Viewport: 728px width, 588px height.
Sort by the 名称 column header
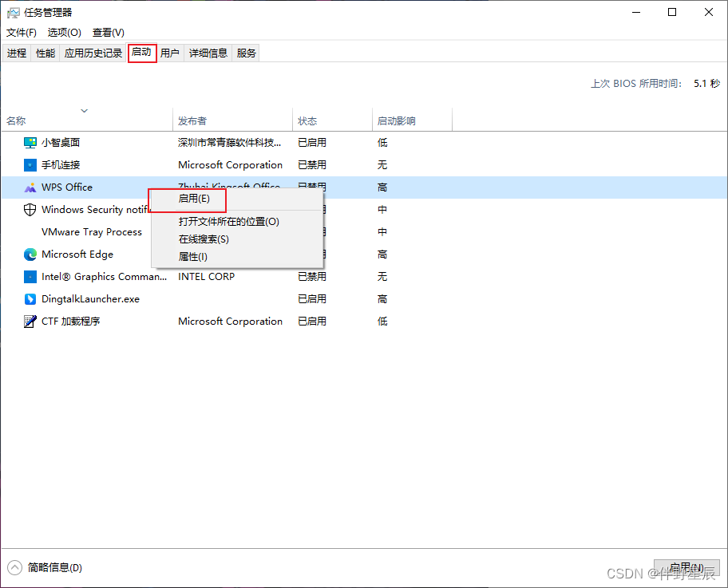pos(87,121)
